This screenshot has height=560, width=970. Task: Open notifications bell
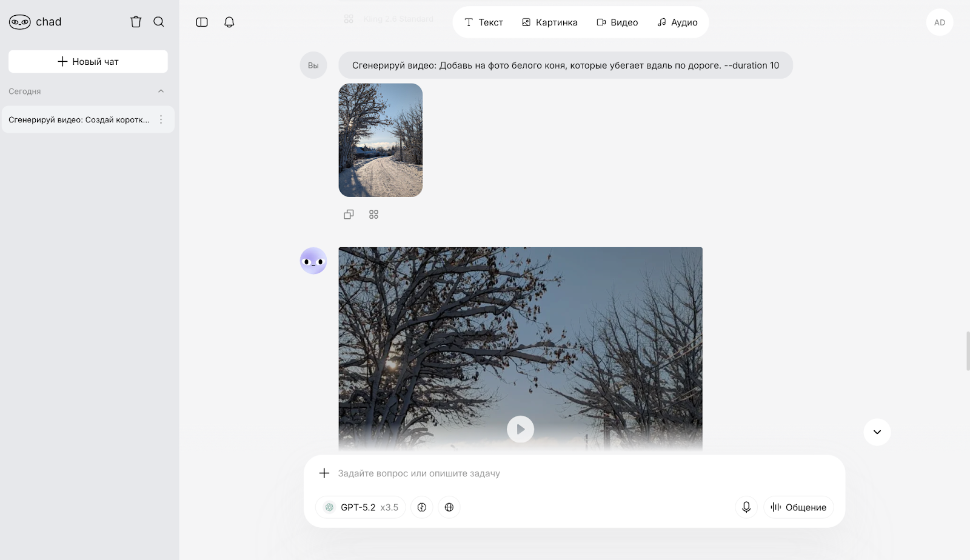pos(229,22)
